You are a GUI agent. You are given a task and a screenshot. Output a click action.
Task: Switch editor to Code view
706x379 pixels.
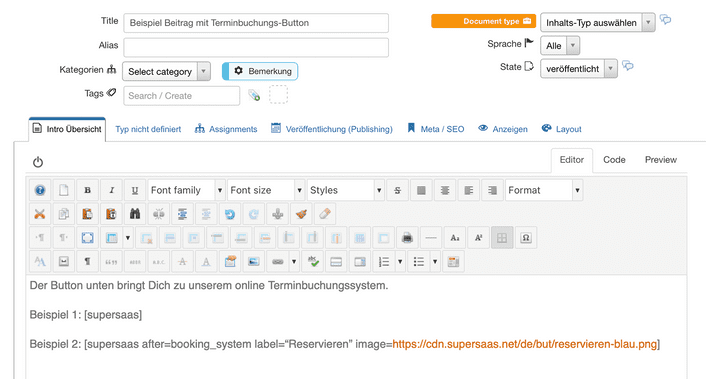tap(614, 160)
